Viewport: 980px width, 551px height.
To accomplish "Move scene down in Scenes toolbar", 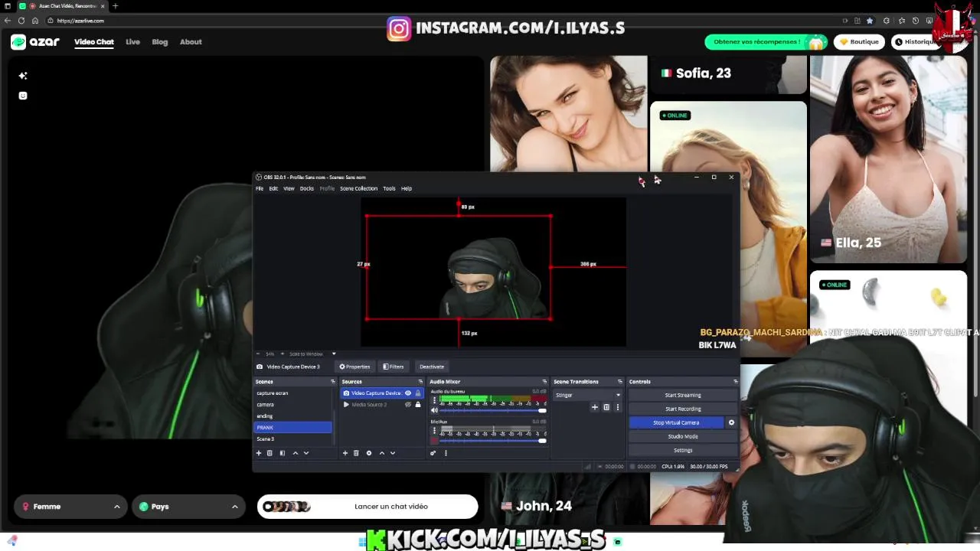I will click(x=306, y=453).
